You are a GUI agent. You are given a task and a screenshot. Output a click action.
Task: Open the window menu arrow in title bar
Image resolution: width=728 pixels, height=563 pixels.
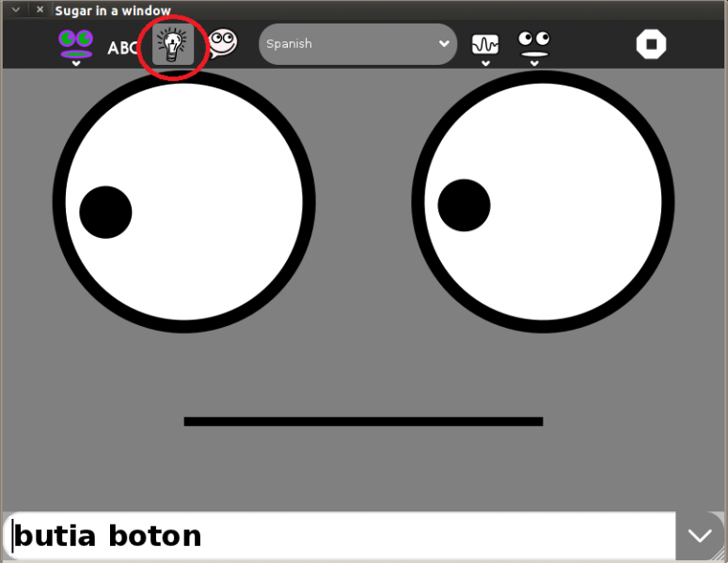[15, 9]
